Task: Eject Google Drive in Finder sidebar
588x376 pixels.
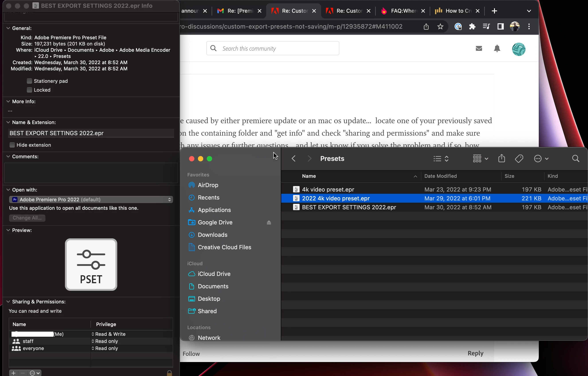Action: 269,222
